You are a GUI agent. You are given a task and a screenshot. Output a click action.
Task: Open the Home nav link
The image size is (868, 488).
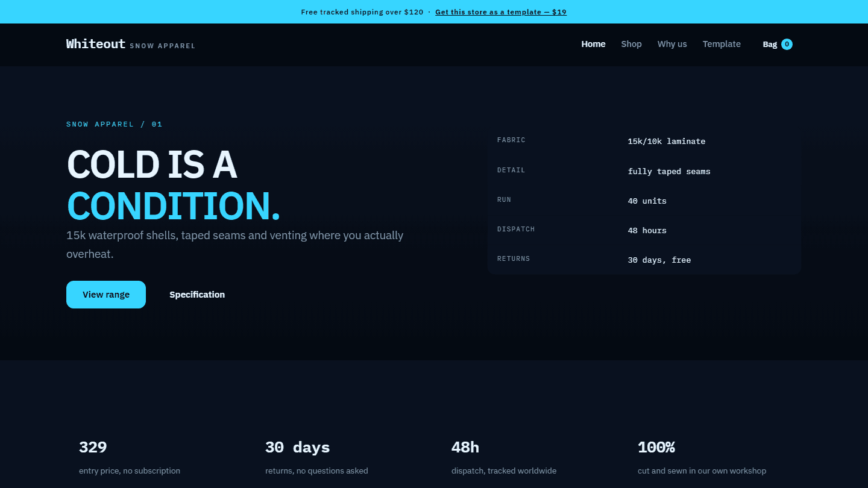[x=593, y=44]
